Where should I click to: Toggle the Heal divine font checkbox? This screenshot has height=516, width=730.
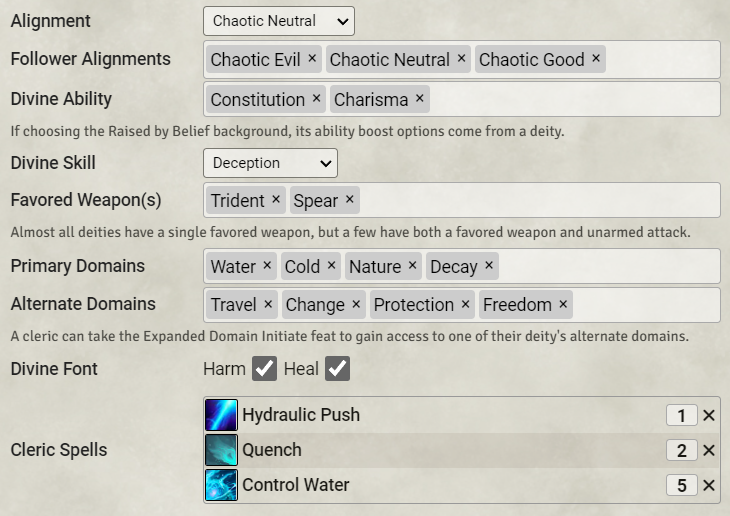(338, 369)
